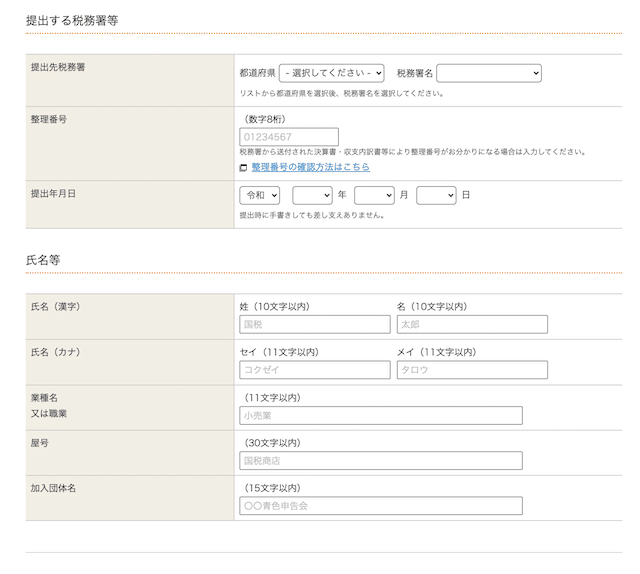Expand the 年 (year) dropdown
Viewport: 640px width, 574px height.
pos(312,195)
